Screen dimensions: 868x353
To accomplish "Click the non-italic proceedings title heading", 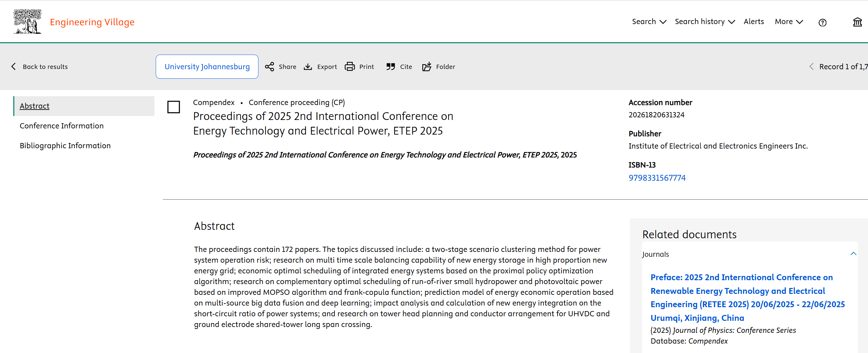I will click(323, 123).
